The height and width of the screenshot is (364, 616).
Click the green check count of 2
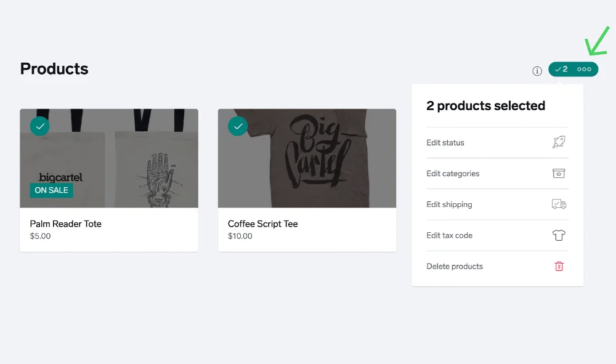tap(561, 69)
